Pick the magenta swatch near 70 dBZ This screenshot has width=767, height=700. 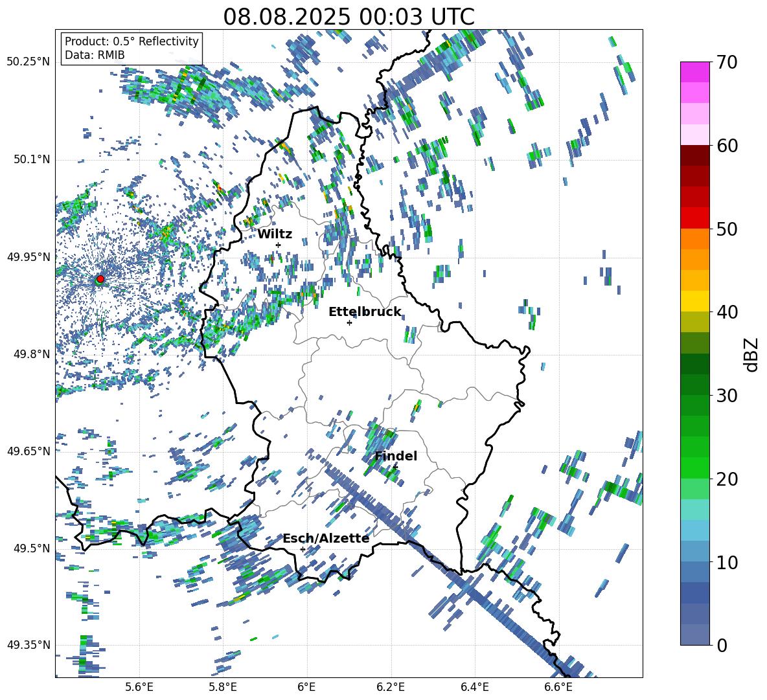click(x=694, y=73)
